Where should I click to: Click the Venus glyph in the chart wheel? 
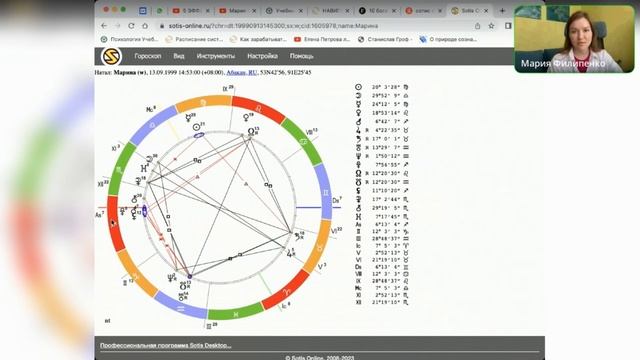(247, 118)
